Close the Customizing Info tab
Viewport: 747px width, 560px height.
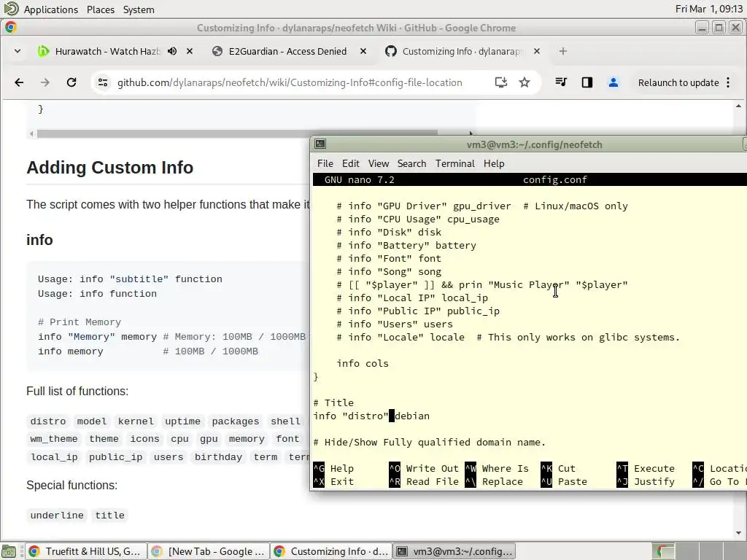[537, 51]
